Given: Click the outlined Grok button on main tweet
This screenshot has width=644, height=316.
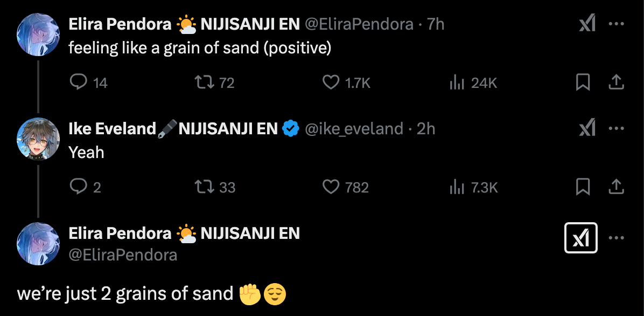Looking at the screenshot, I should pyautogui.click(x=580, y=238).
